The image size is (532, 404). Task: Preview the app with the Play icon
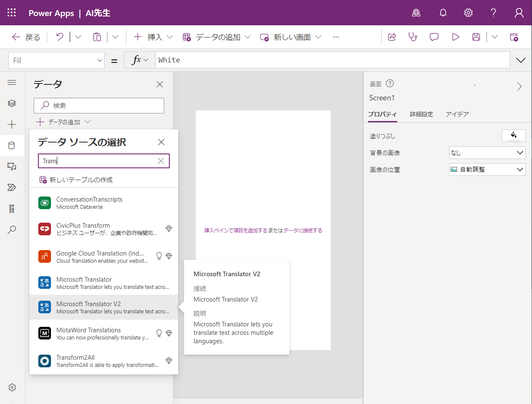pos(455,37)
